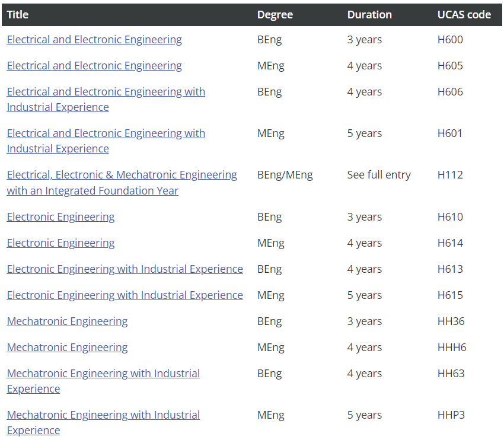Open Electrical and Electronic Engineering BEng H600 link
Viewport: 504px width, 443px height.
(x=94, y=40)
